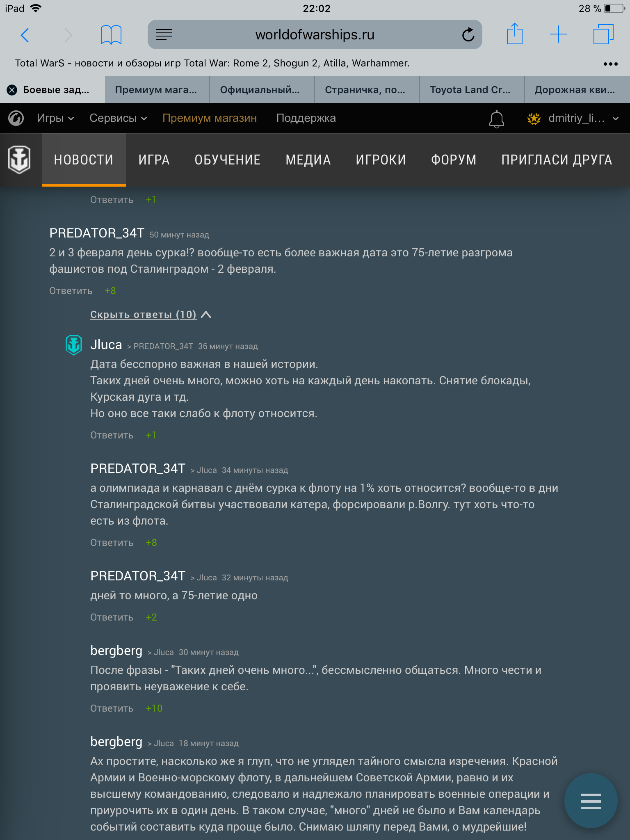Image resolution: width=630 pixels, height=840 pixels.
Task: Tap the worldofwarships.ru address field
Action: (x=315, y=34)
